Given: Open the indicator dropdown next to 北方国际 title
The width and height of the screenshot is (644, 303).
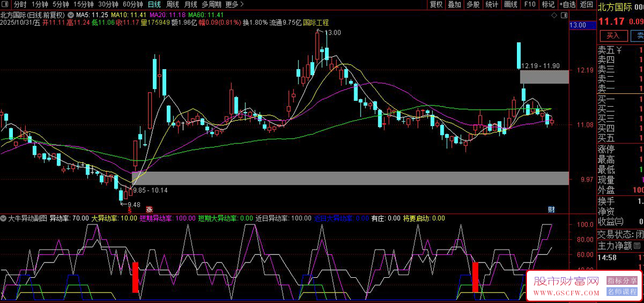Looking at the screenshot, I should (x=71, y=14).
